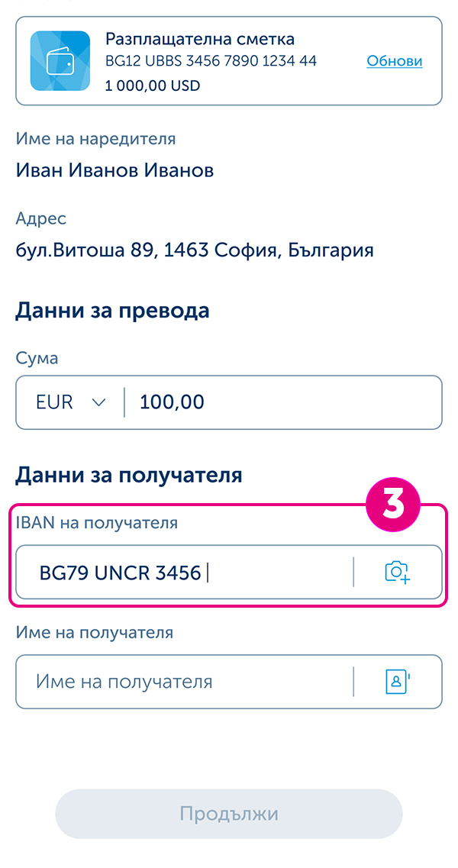Image resolution: width=458 pixels, height=868 pixels.
Task: Open currency options next to the amount
Action: pyautogui.click(x=97, y=402)
